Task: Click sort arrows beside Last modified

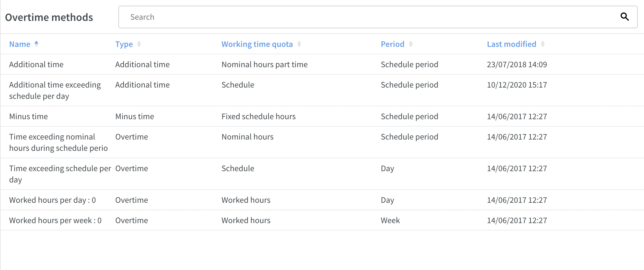Action: click(543, 44)
